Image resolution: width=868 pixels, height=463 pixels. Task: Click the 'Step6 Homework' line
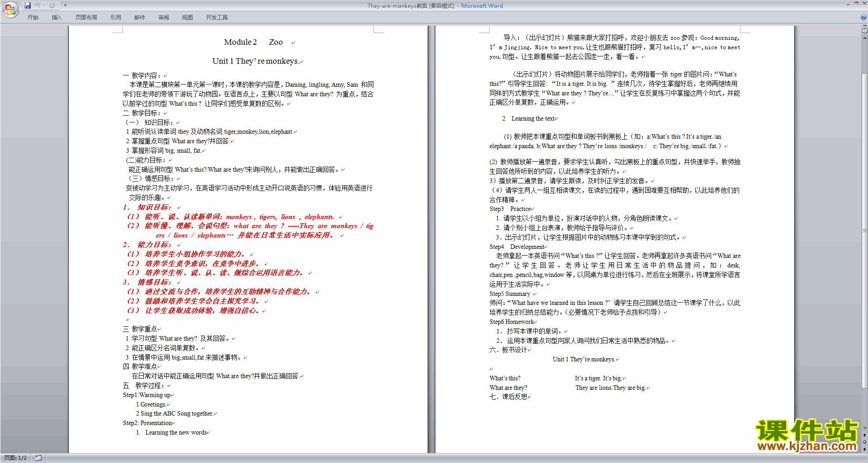pyautogui.click(x=512, y=322)
